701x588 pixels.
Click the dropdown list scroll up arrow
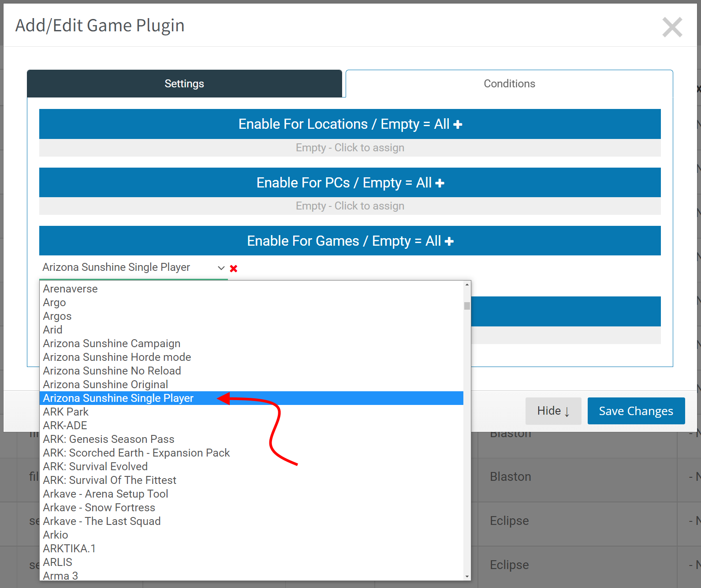pos(467,285)
